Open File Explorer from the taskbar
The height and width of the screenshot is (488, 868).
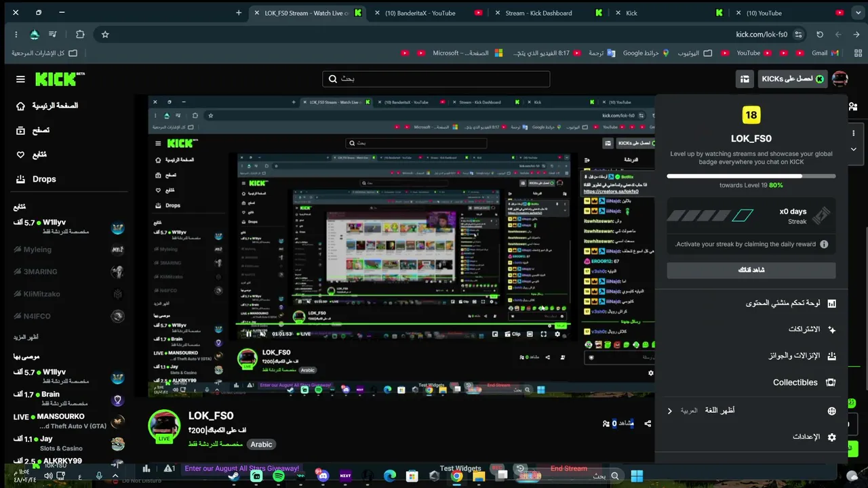(x=479, y=476)
